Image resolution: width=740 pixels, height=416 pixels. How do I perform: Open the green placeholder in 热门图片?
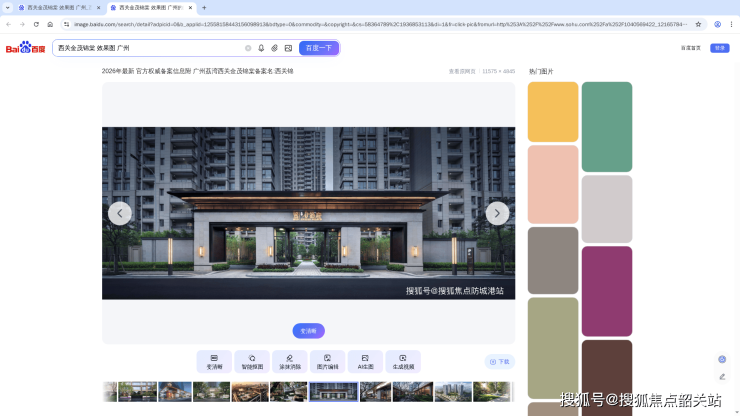607,127
